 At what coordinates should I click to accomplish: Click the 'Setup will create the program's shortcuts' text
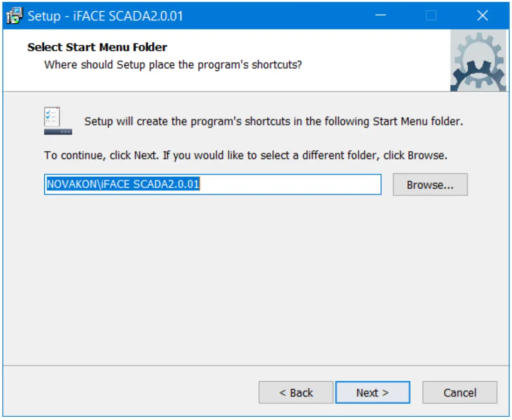click(274, 122)
